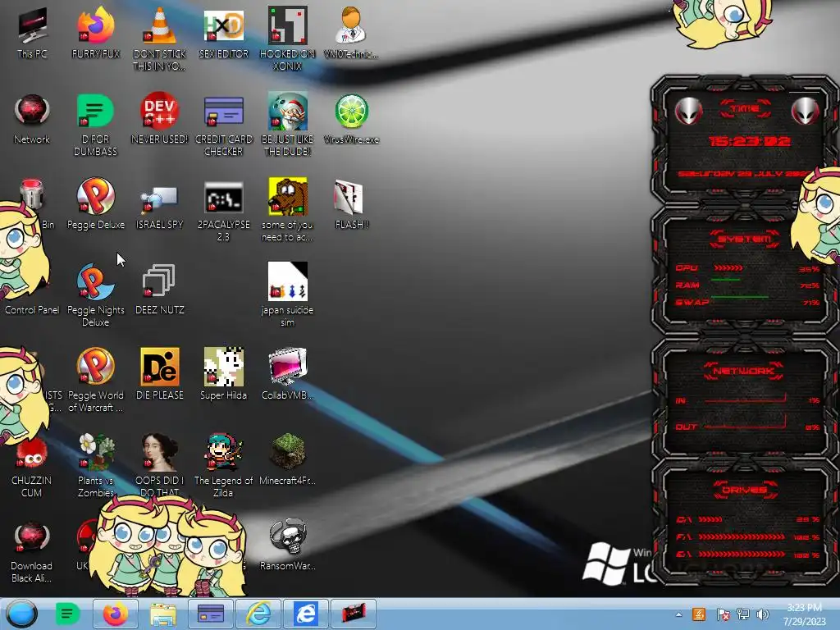Click the 15:23:02 clock readout
This screenshot has width=840, height=630.
[749, 141]
